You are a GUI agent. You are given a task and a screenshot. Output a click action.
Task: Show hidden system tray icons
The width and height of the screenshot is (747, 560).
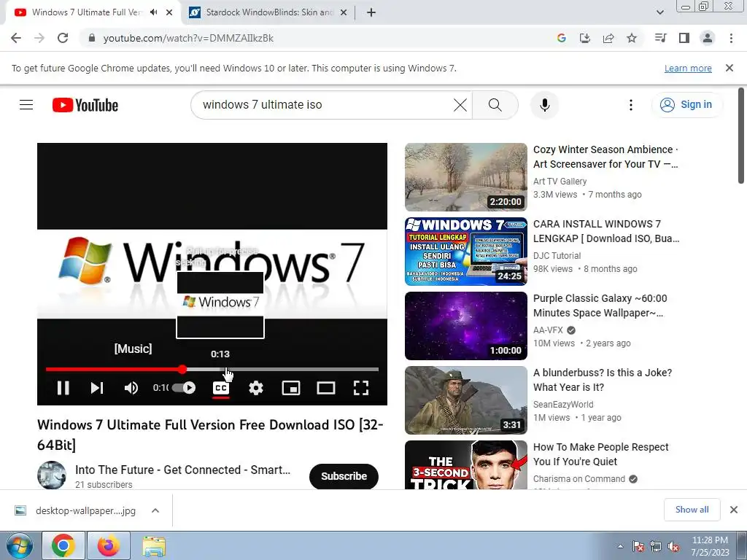[620, 547]
